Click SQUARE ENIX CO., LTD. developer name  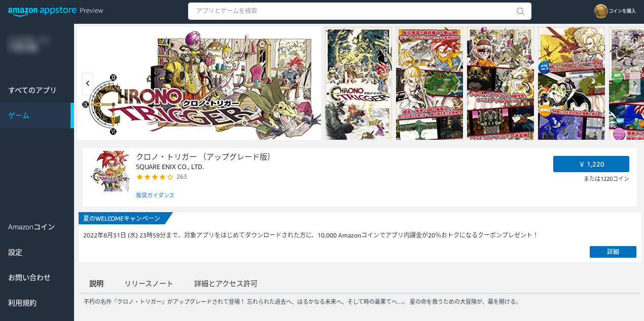pos(170,167)
